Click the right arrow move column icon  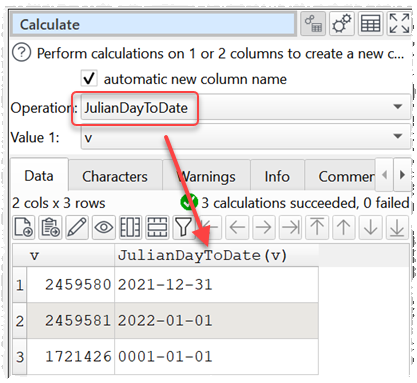point(264,227)
